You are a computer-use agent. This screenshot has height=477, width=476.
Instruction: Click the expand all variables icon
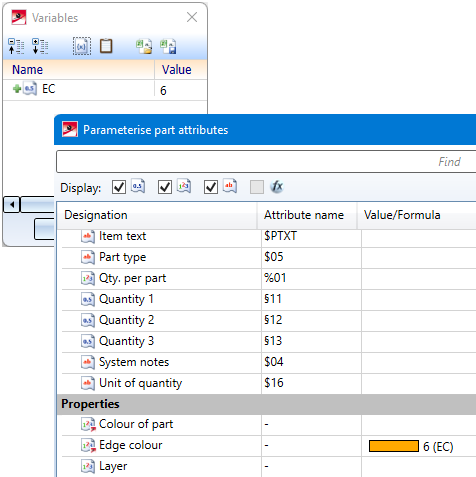pyautogui.click(x=40, y=46)
